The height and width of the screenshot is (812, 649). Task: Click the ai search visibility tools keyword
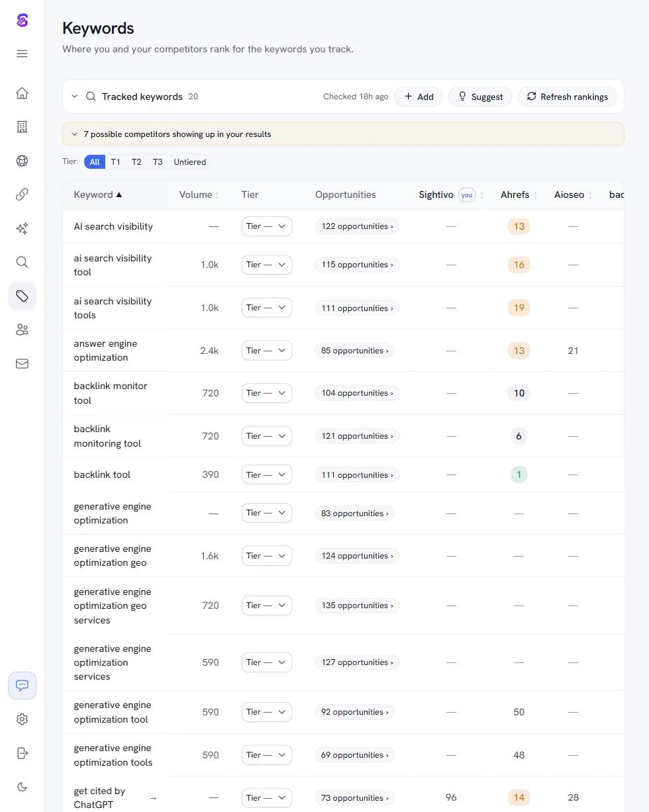click(x=113, y=308)
